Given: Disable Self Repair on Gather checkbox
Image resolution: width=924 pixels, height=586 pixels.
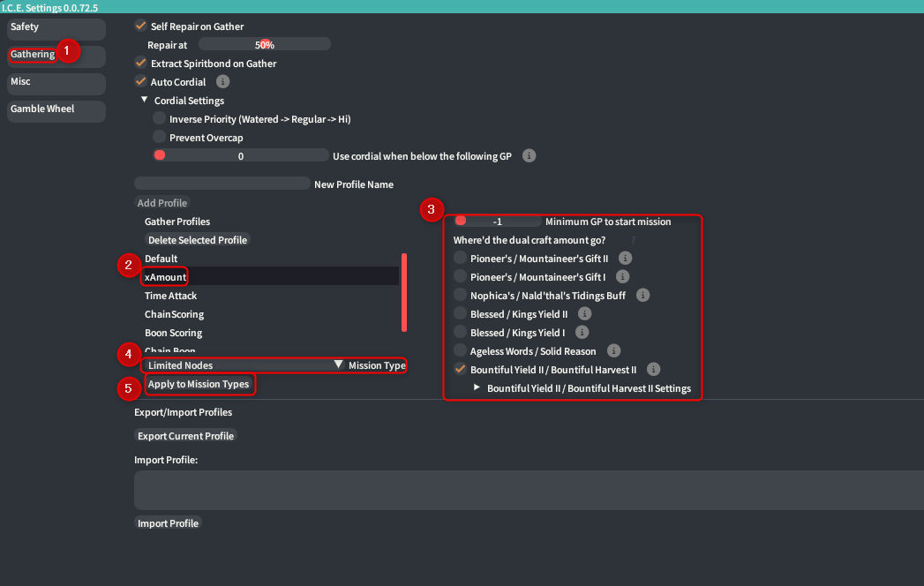Looking at the screenshot, I should pos(140,26).
